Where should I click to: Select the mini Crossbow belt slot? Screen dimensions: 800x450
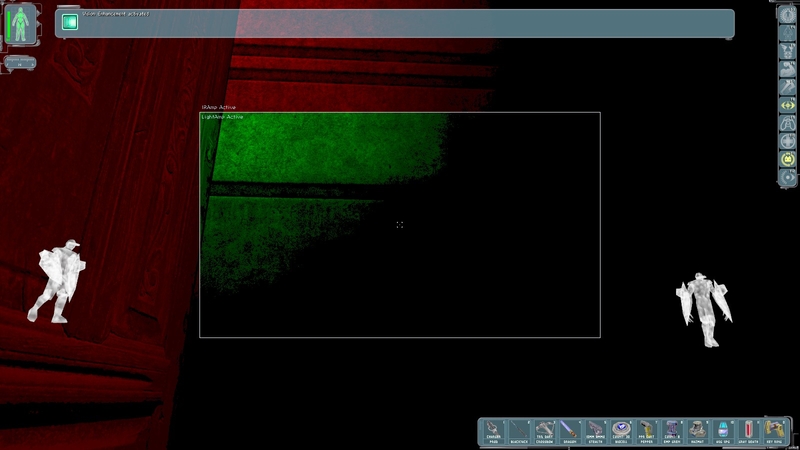tap(544, 432)
